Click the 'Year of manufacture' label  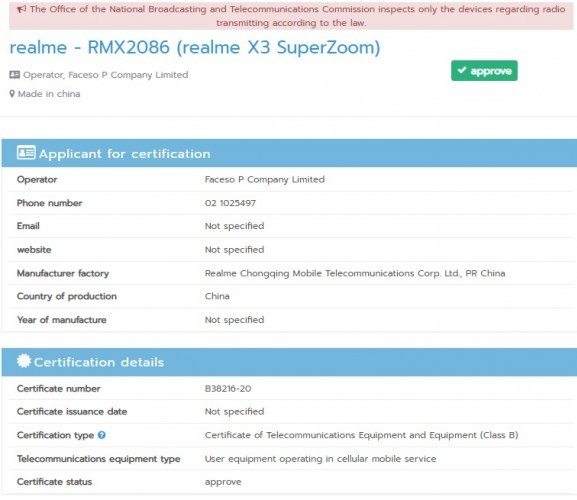point(61,320)
